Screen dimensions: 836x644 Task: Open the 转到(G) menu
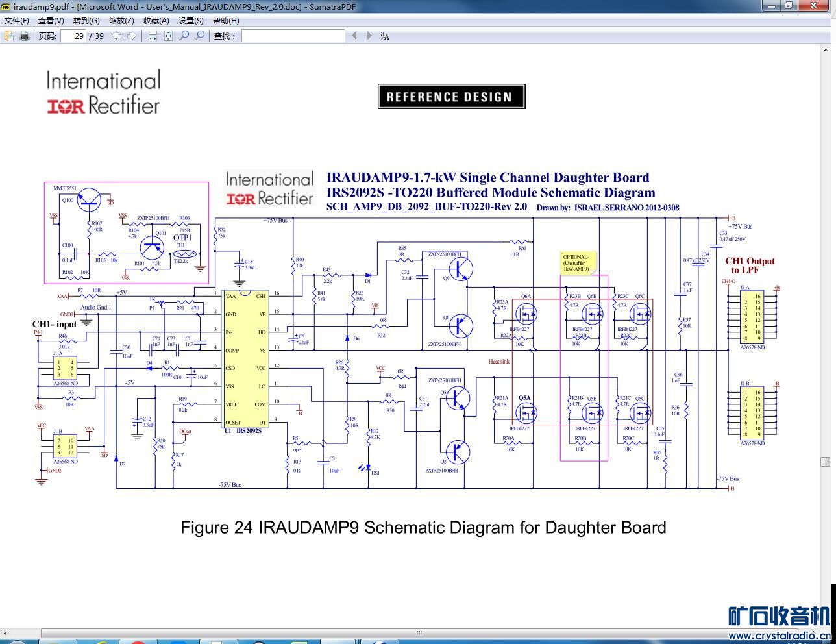click(86, 20)
